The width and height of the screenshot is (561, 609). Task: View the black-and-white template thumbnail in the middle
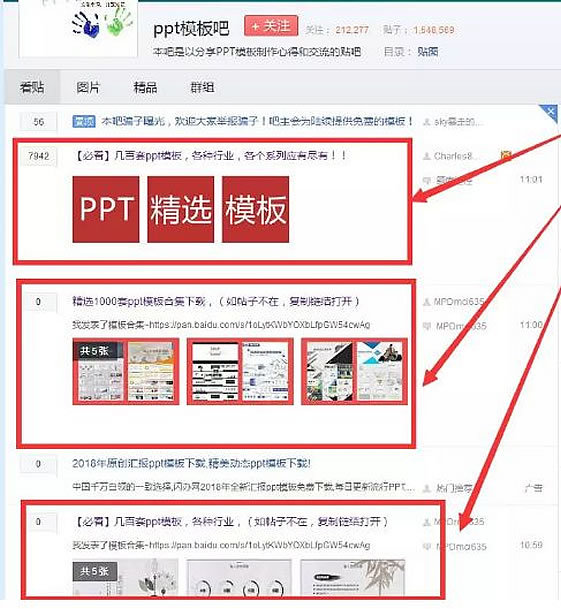click(240, 371)
